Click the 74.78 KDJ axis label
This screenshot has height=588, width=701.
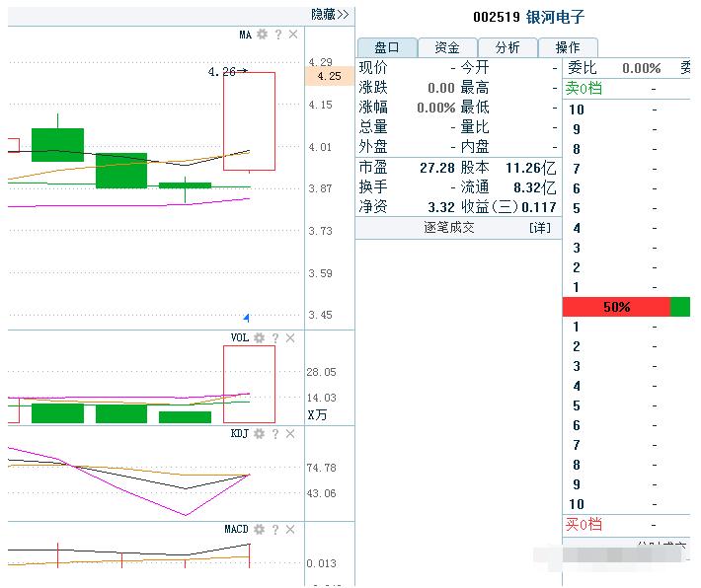tap(322, 468)
